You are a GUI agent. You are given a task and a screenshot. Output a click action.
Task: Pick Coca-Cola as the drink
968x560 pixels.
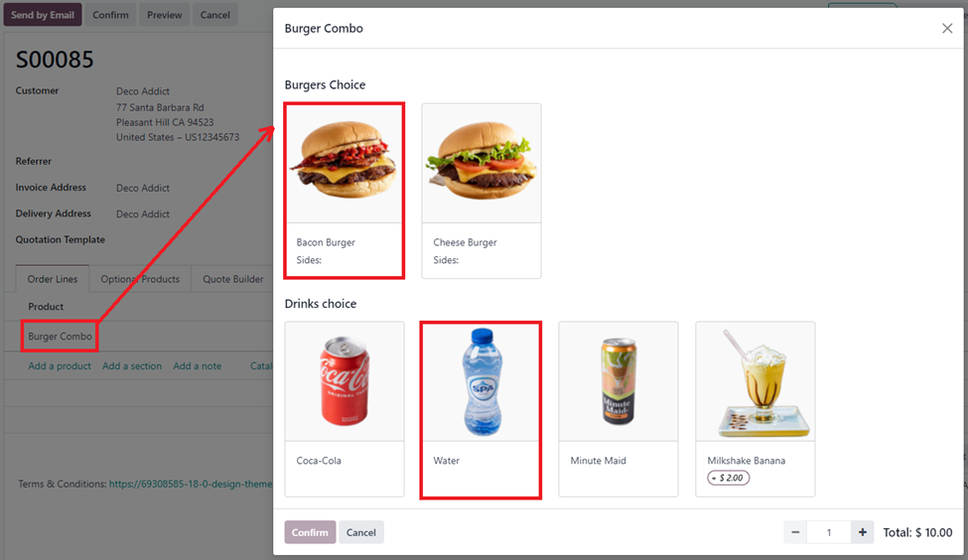[345, 409]
